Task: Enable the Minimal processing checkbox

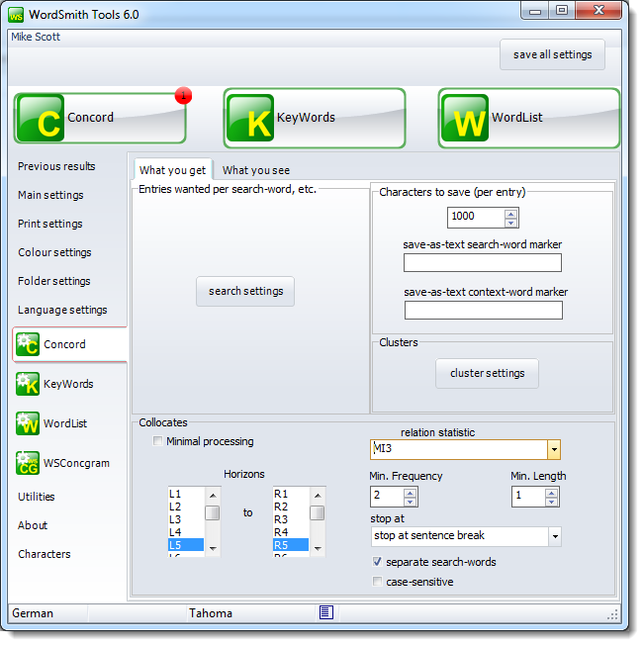Action: click(158, 441)
